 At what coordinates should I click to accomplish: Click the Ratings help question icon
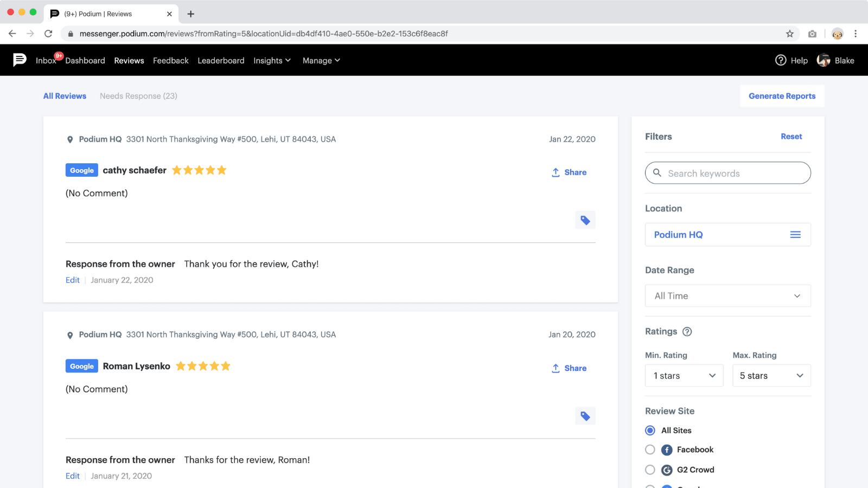click(x=687, y=332)
